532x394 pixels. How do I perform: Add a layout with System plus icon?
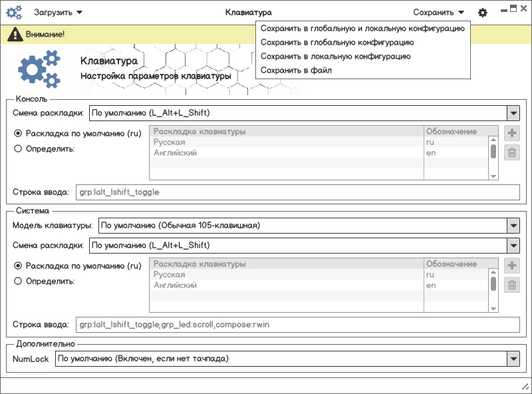click(x=512, y=266)
